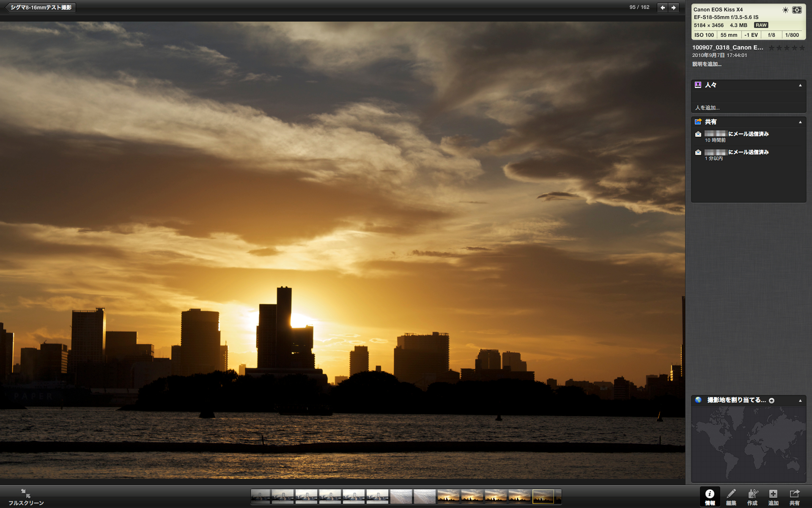Set rating to five stars
The image size is (812, 508).
[802, 48]
